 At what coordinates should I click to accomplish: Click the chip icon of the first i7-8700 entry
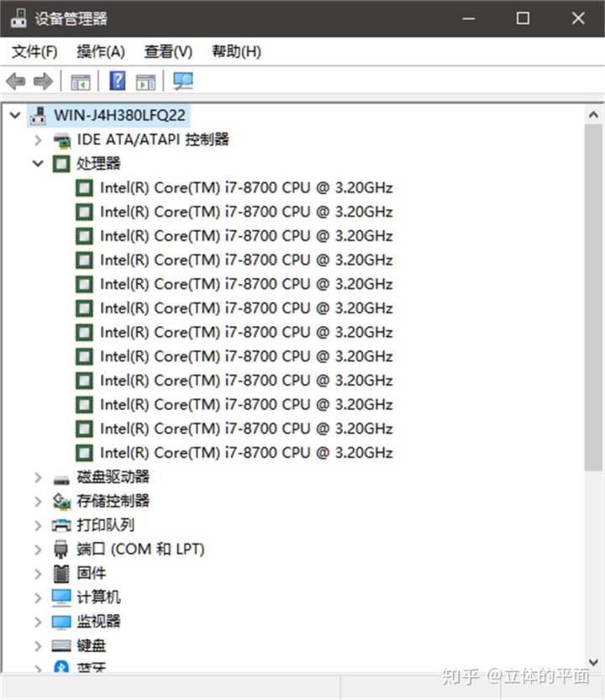84,188
